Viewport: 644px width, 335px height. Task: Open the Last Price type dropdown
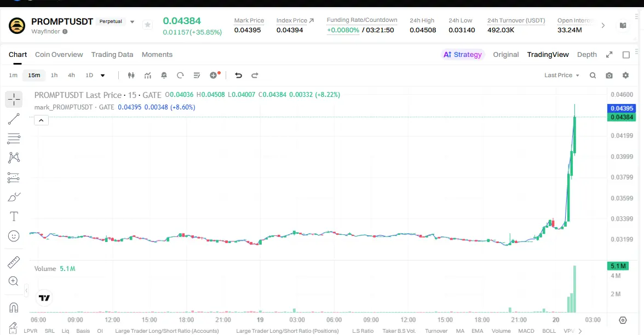pos(561,75)
